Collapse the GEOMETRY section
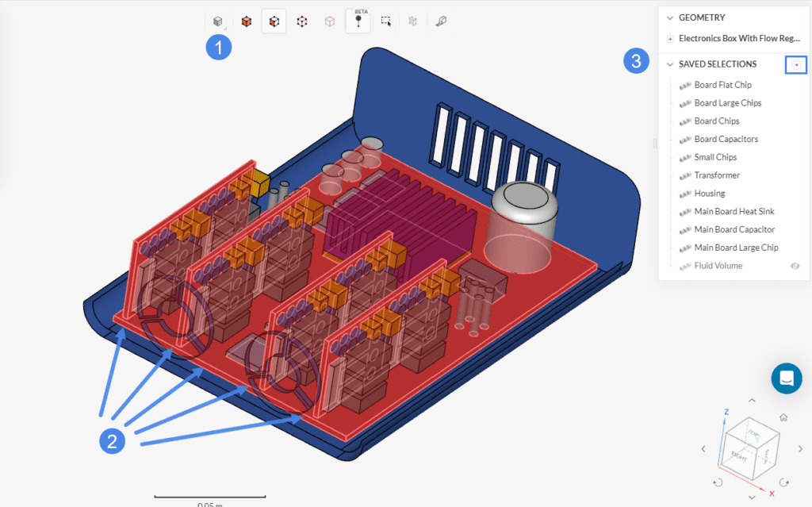 [670, 17]
